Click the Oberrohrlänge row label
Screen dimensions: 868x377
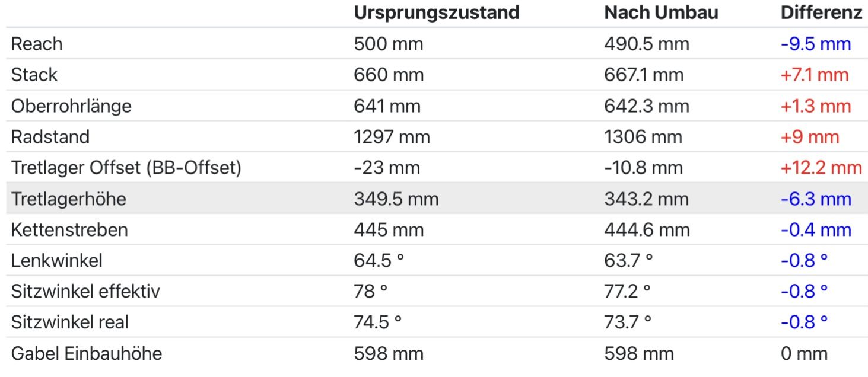tap(71, 106)
